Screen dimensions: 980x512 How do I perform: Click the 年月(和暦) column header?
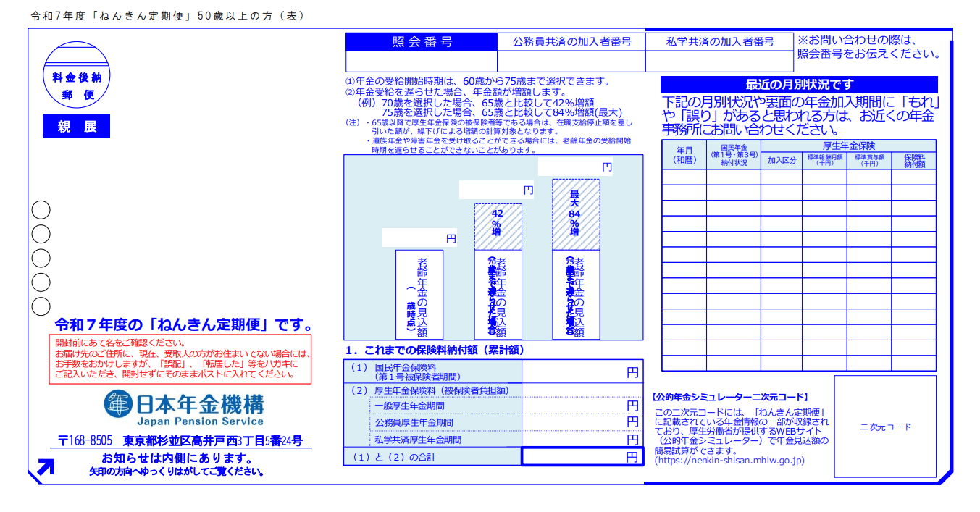pos(684,154)
